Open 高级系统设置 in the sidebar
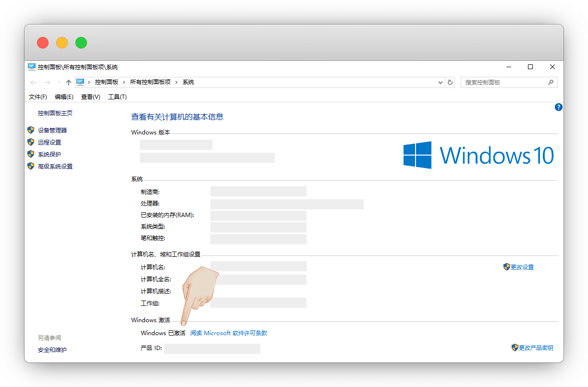588x387 pixels. click(x=55, y=166)
